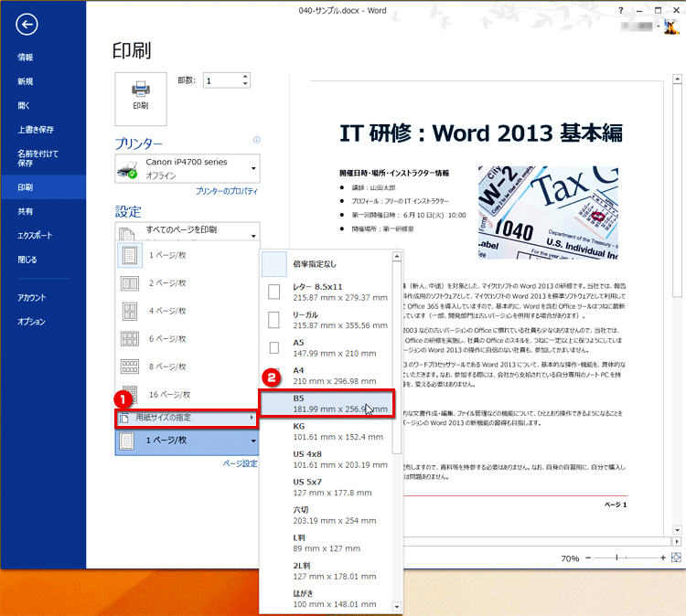The height and width of the screenshot is (616, 686).
Task: Open アカウント in the sidebar
Action: pos(43,297)
